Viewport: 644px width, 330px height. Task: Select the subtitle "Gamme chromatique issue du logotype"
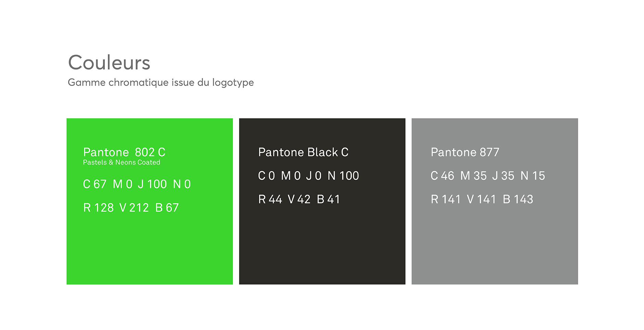coord(161,82)
